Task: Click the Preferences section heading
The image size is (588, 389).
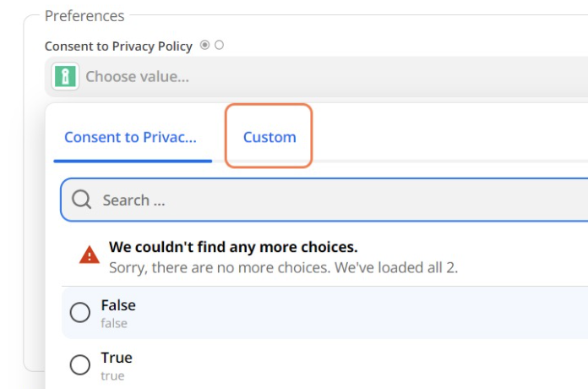Action: (84, 16)
